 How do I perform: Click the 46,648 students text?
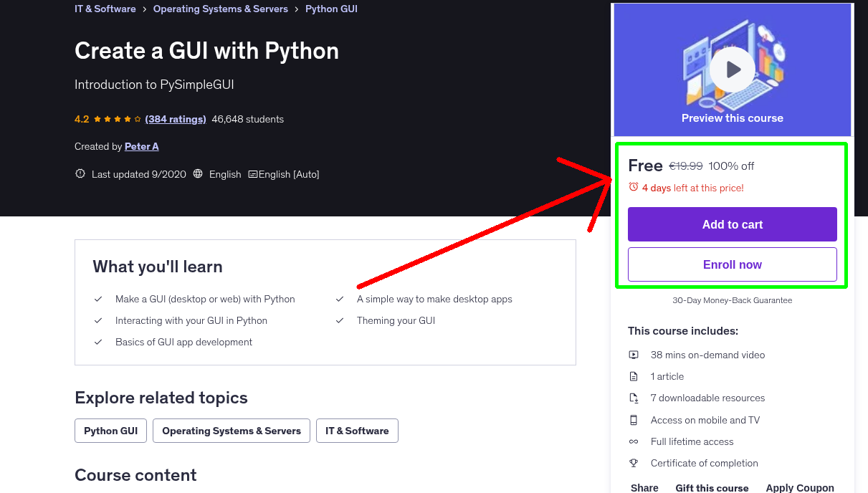[248, 119]
